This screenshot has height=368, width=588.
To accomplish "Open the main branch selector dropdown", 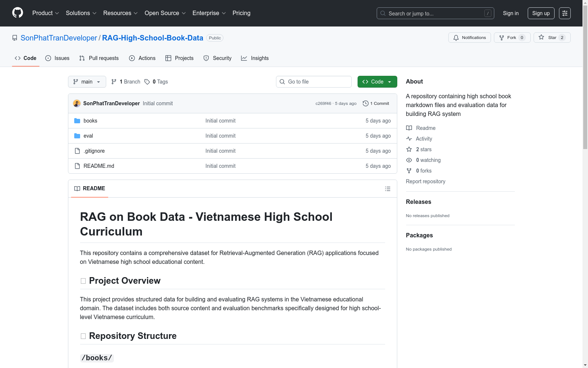I will click(x=87, y=82).
